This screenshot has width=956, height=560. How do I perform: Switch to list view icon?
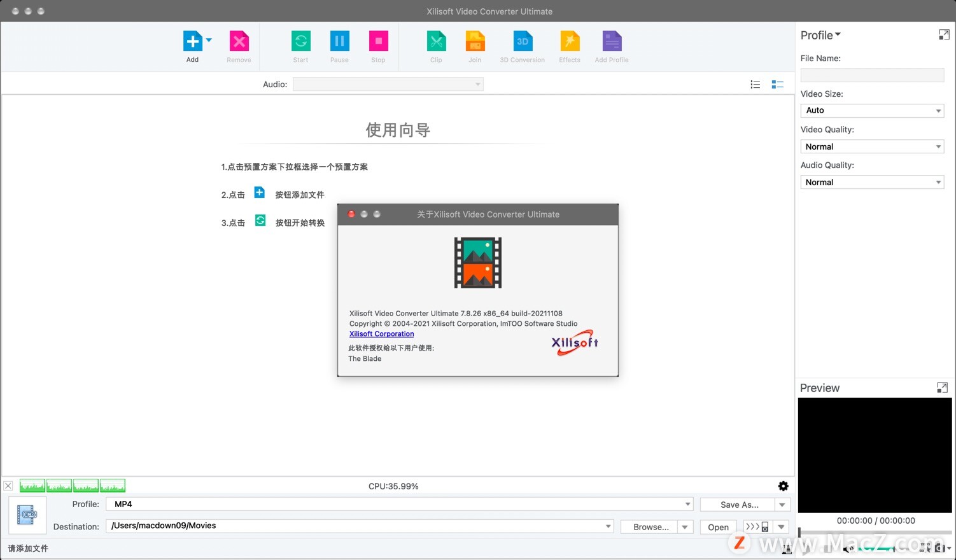click(755, 84)
